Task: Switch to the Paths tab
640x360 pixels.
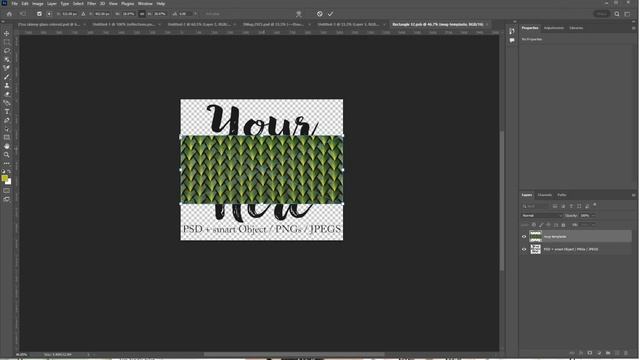Action: pos(562,195)
